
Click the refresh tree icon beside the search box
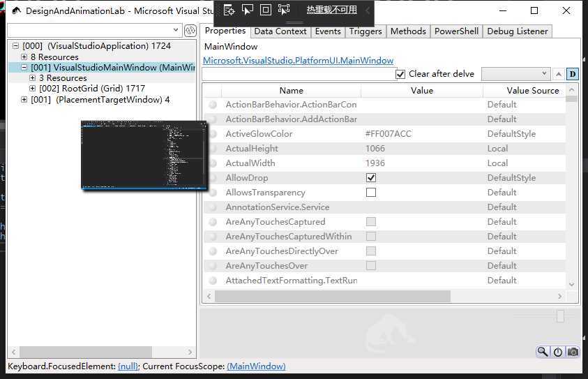click(190, 31)
